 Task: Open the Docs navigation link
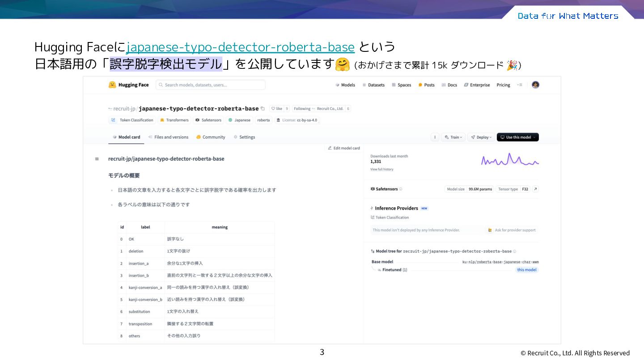point(449,85)
